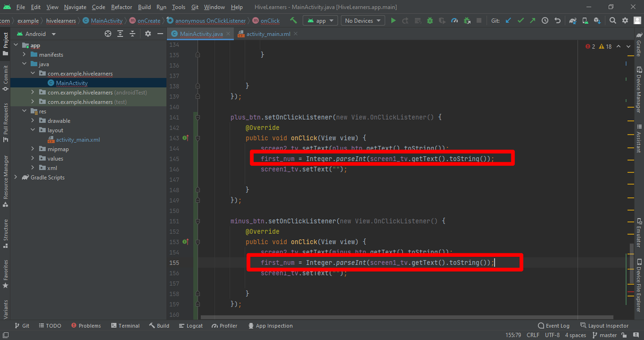
Task: Open Project panel options gear
Action: click(x=148, y=34)
